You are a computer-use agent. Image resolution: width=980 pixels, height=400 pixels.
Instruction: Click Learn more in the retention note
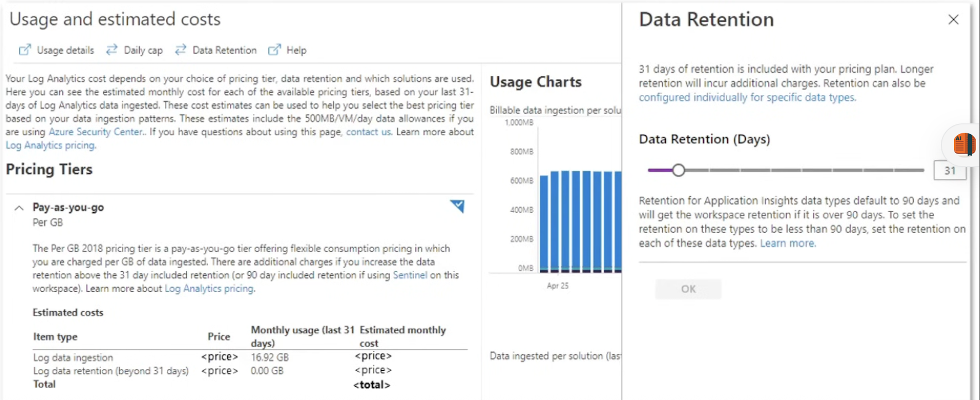click(x=787, y=243)
